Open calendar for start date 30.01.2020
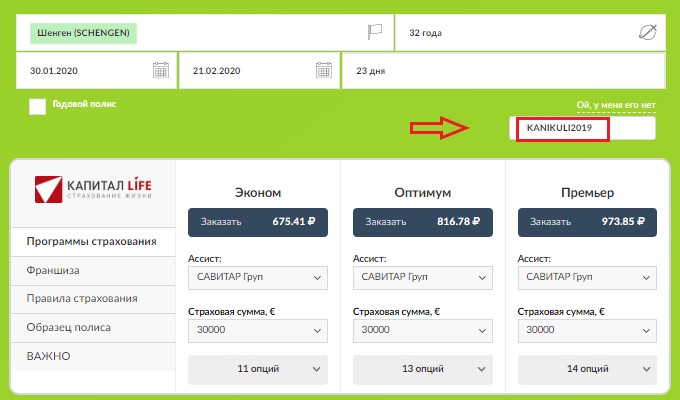The height and width of the screenshot is (400, 680). point(160,71)
